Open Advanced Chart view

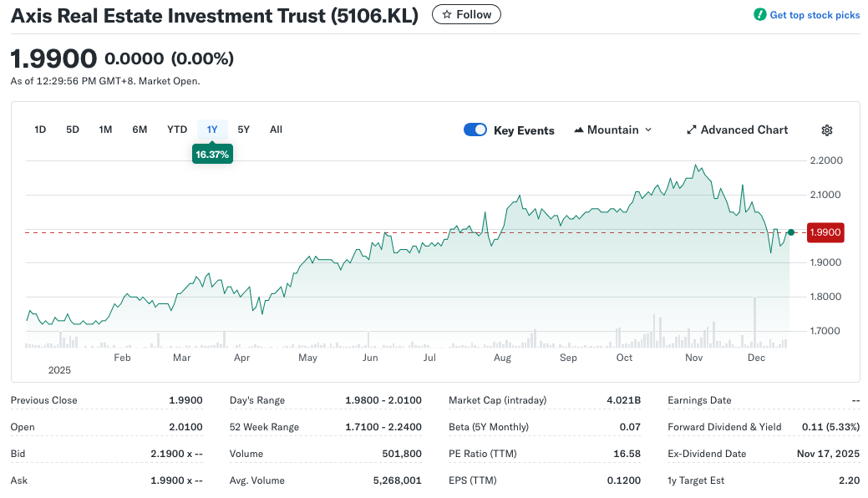[x=744, y=130]
